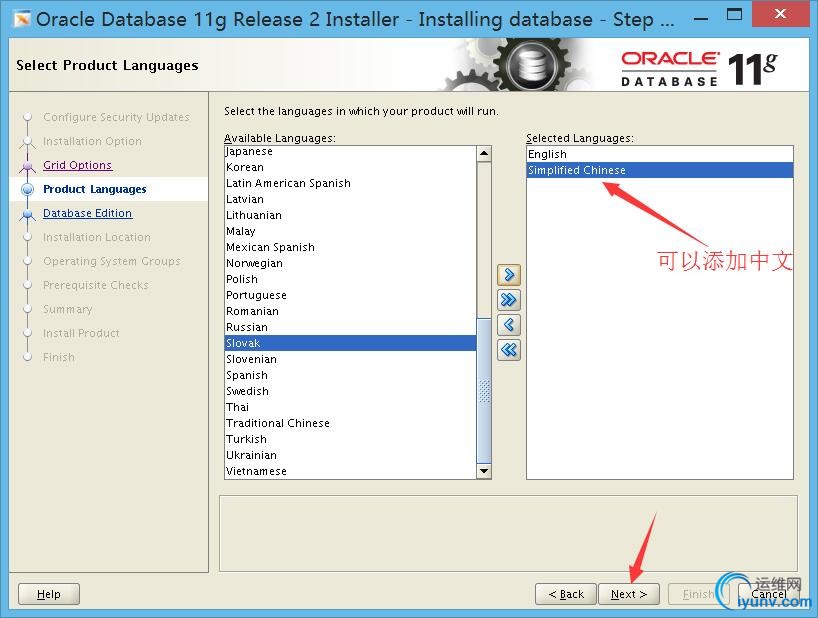Open the Grid Options step
The image size is (818, 618).
point(77,165)
